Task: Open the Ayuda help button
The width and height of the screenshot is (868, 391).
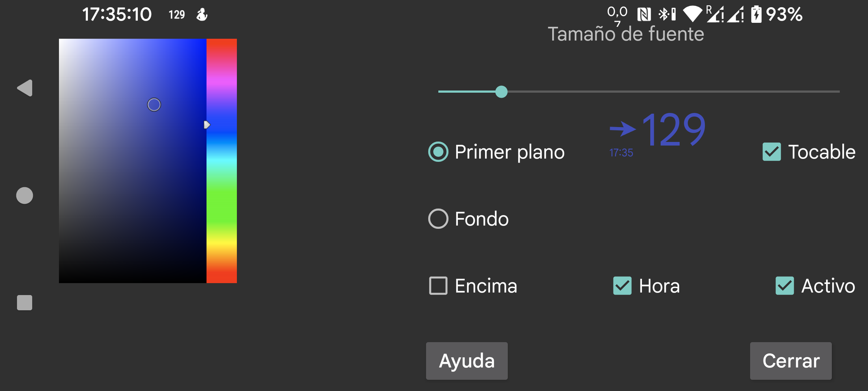Action: [x=467, y=361]
